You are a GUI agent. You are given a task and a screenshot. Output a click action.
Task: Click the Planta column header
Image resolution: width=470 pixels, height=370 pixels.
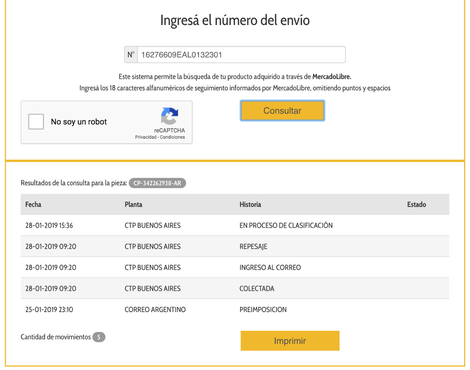pos(133,204)
